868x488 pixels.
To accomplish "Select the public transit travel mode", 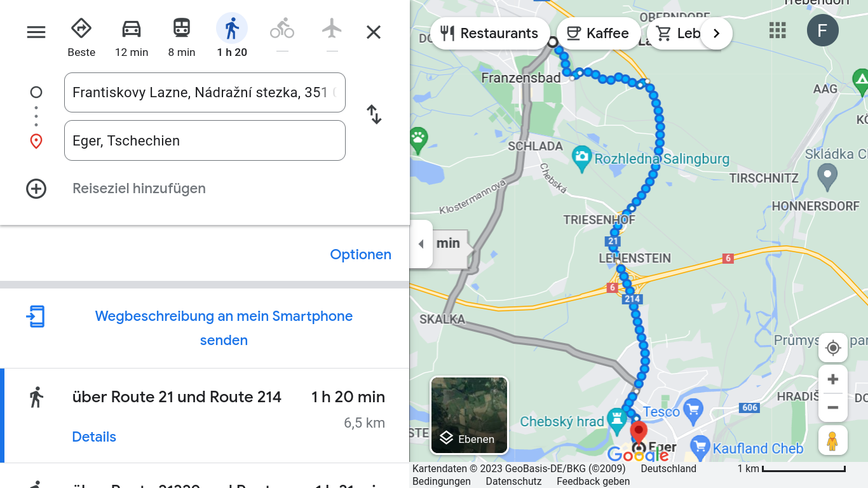I will click(182, 37).
